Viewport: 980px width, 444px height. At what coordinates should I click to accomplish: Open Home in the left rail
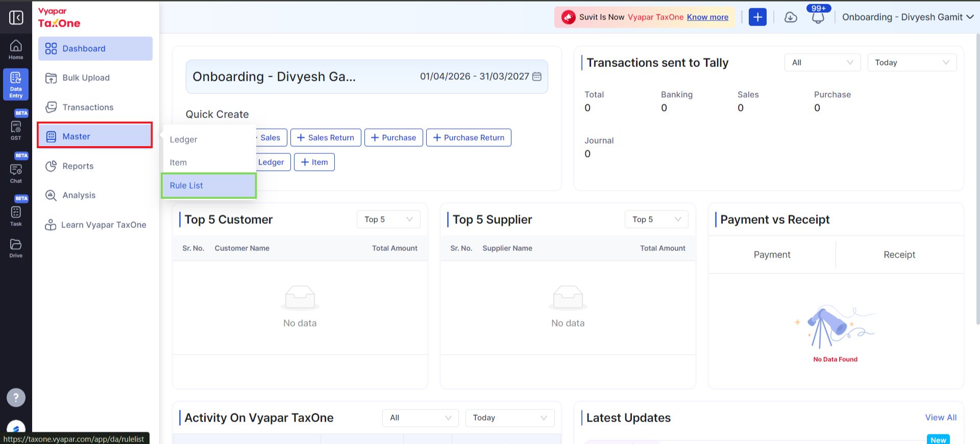click(x=16, y=50)
